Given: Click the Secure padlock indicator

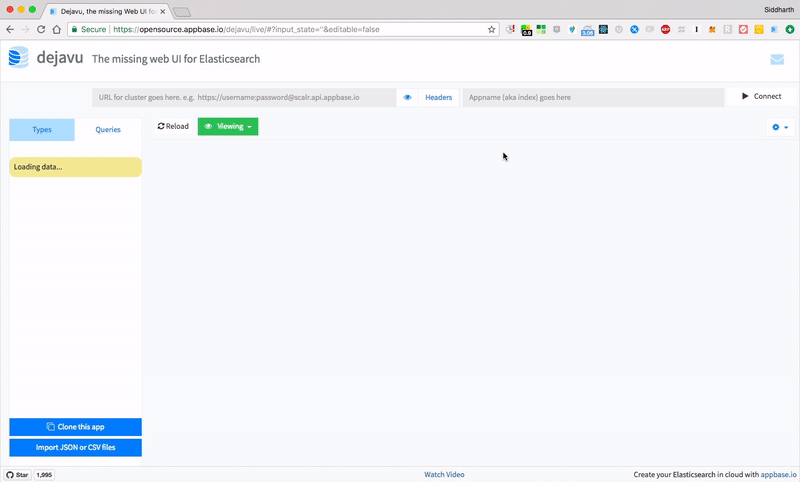Looking at the screenshot, I should (x=88, y=30).
